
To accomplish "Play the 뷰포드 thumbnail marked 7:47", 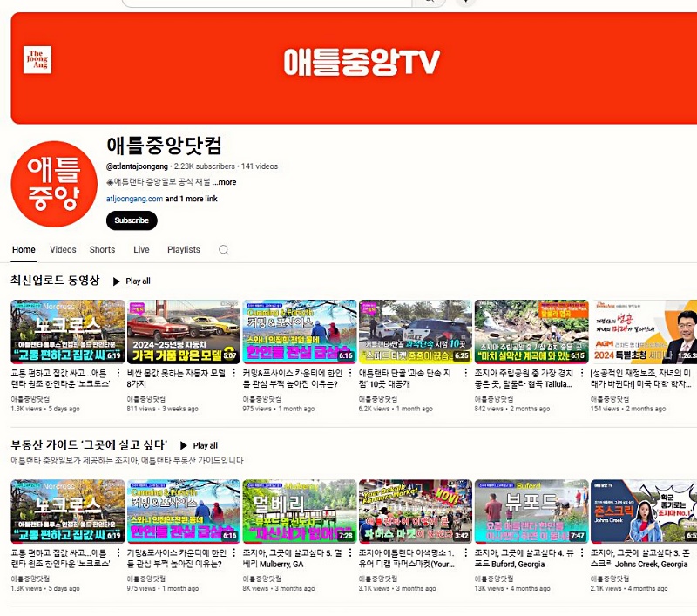I will tap(531, 511).
